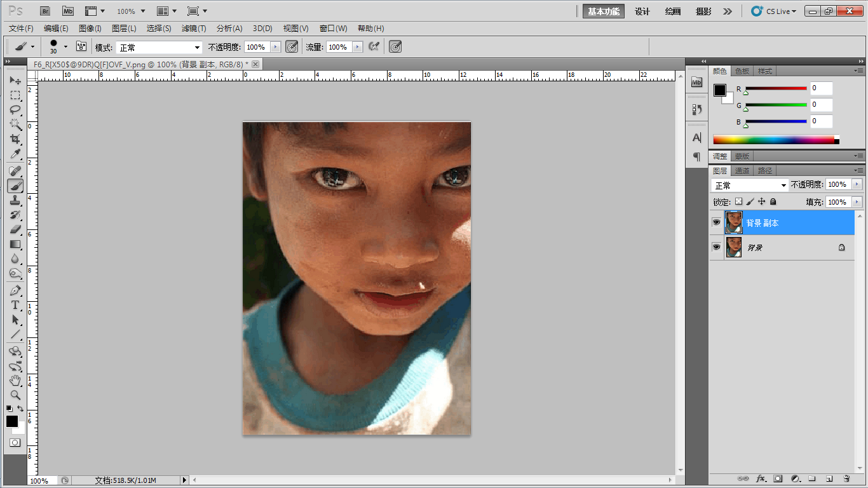The width and height of the screenshot is (868, 488).
Task: Hide the 背景 副本 layer
Action: [716, 223]
